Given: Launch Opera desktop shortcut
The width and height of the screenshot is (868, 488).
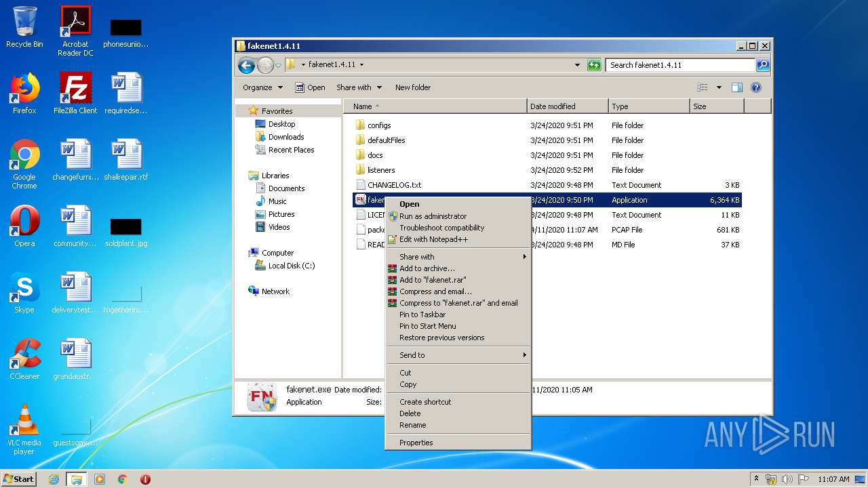Looking at the screenshot, I should [24, 226].
